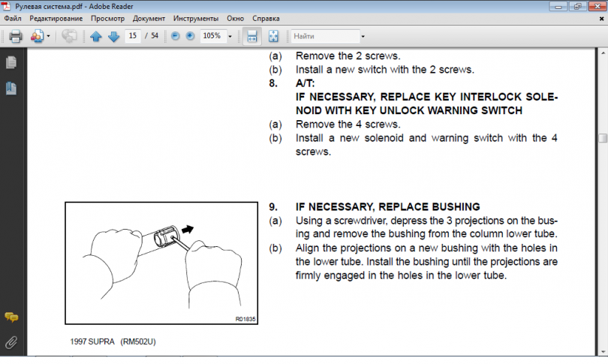Open the Bookmarks panel icon

click(x=11, y=89)
